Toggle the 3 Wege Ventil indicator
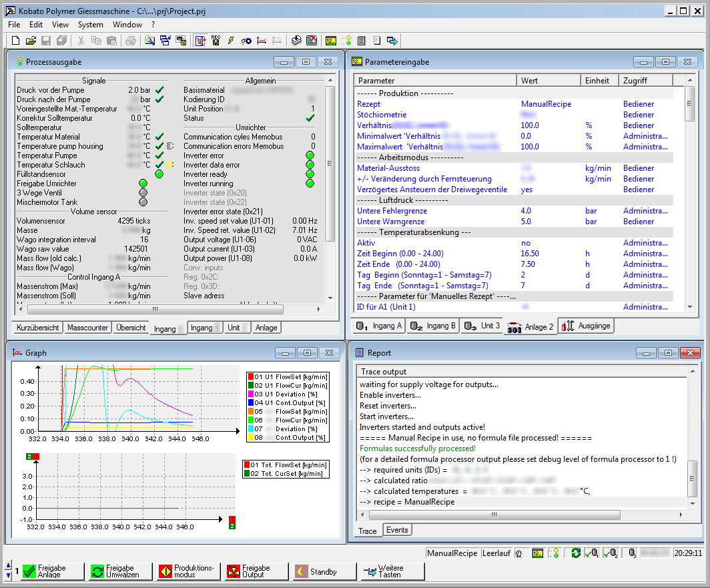This screenshot has width=710, height=588. [143, 193]
